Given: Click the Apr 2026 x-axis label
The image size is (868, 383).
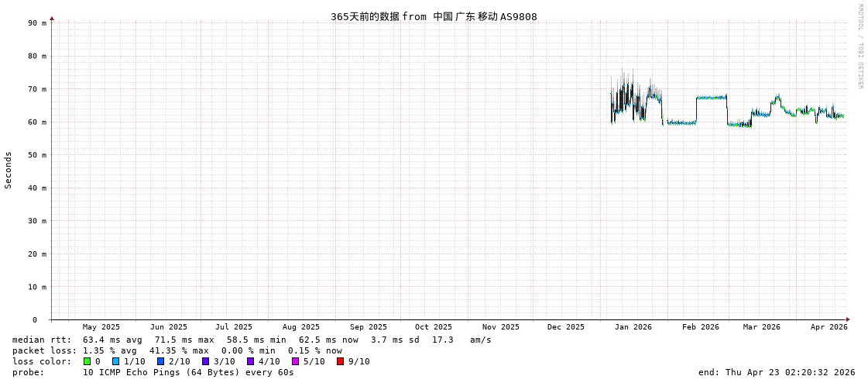Looking at the screenshot, I should 829,327.
